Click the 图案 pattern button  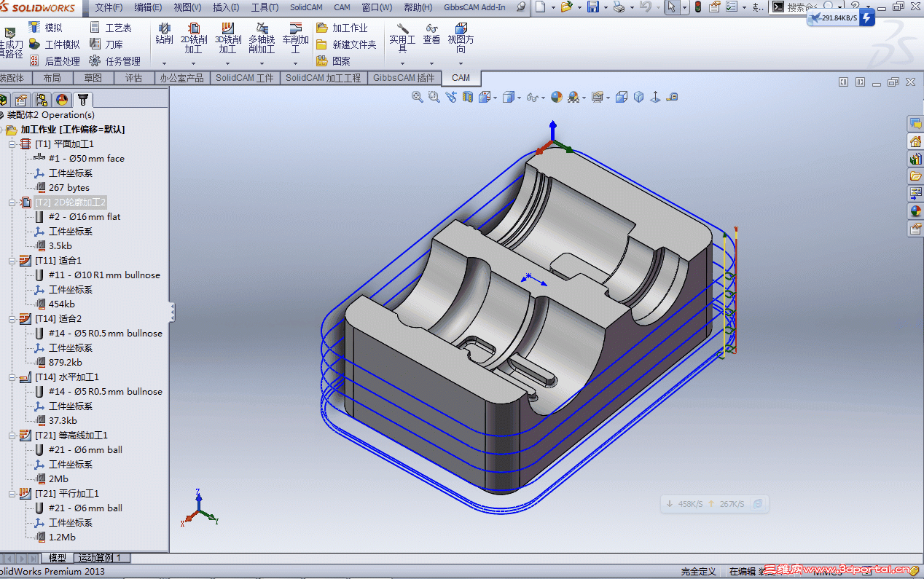click(x=333, y=61)
